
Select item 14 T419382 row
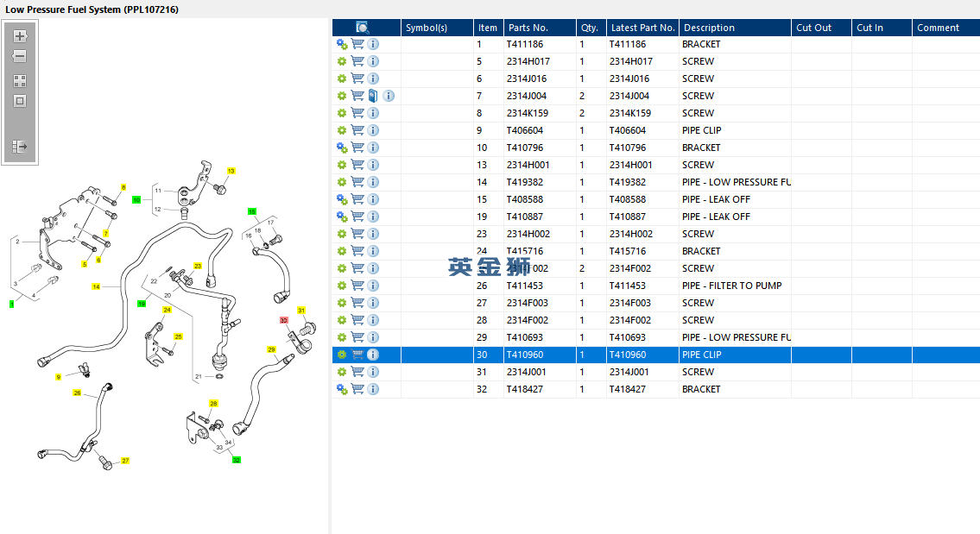pos(655,182)
